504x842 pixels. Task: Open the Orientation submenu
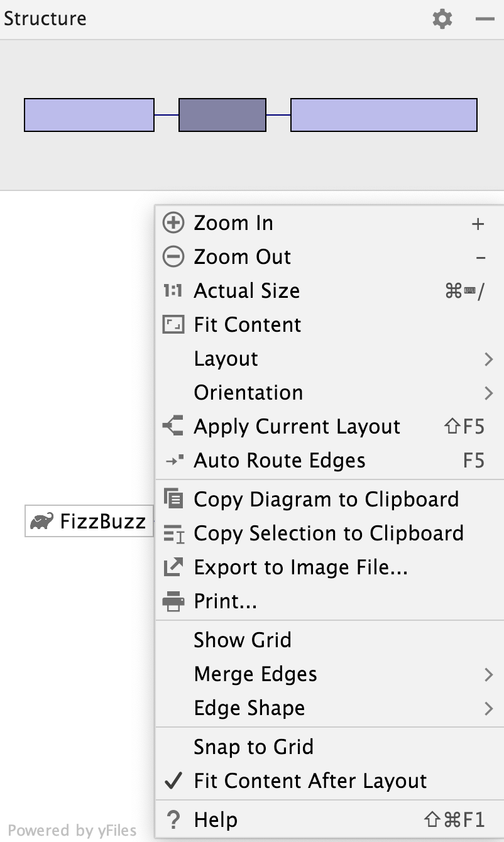pos(248,392)
